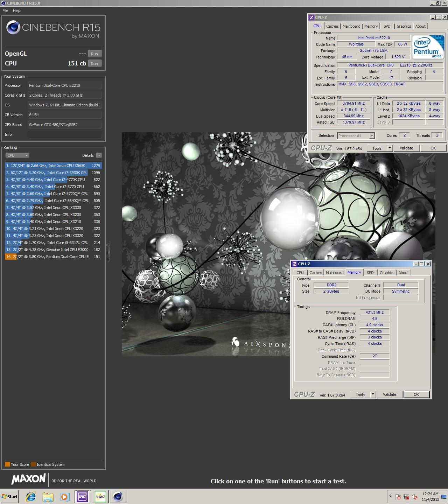Click OK in top CPU-Z window

pyautogui.click(x=433, y=148)
